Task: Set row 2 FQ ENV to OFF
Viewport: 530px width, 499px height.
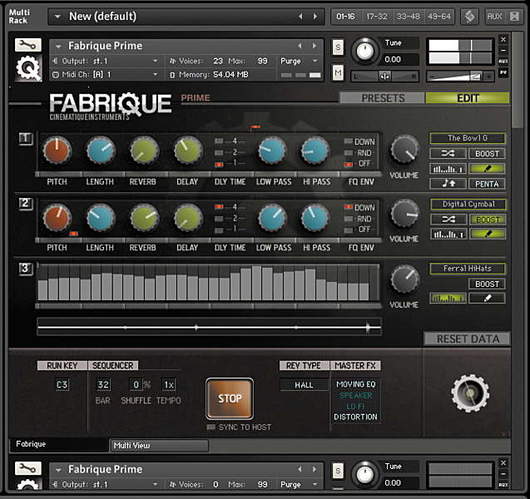Action: (x=348, y=230)
